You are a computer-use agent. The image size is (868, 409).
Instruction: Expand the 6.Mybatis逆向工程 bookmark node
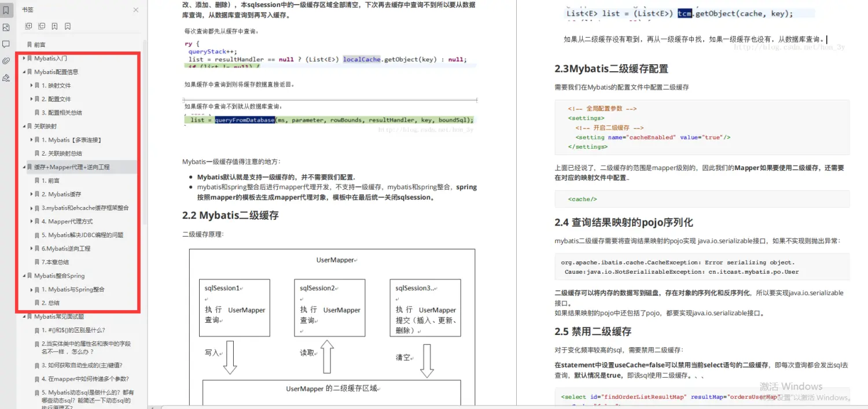[x=31, y=249]
